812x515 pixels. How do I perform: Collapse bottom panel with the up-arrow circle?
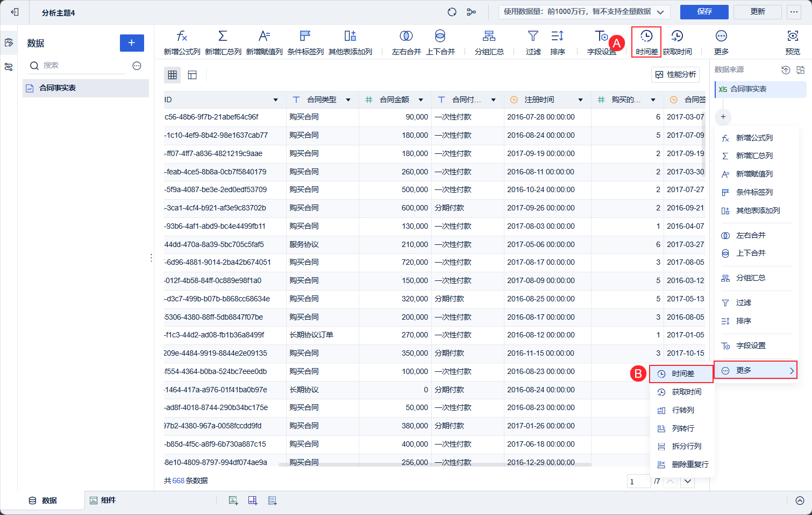tap(800, 500)
